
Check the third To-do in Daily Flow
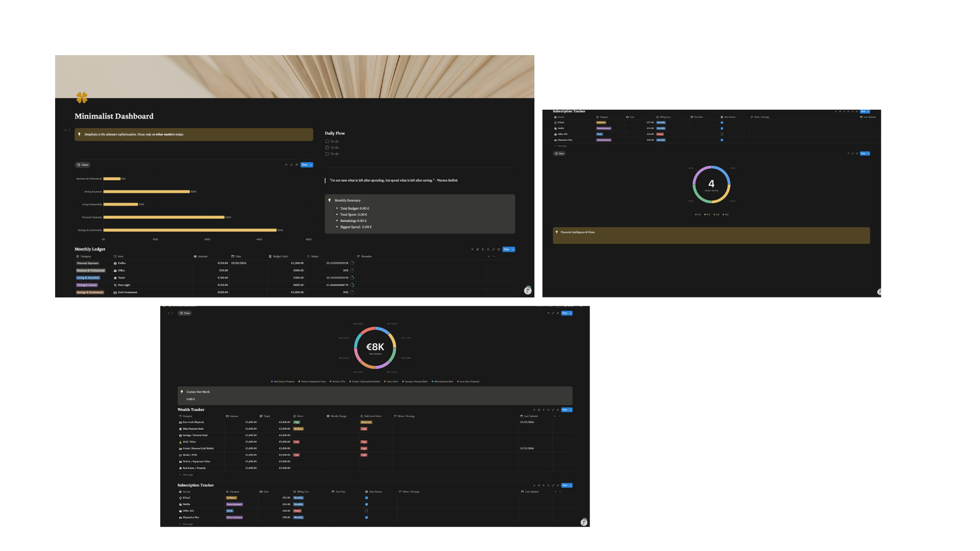point(327,154)
